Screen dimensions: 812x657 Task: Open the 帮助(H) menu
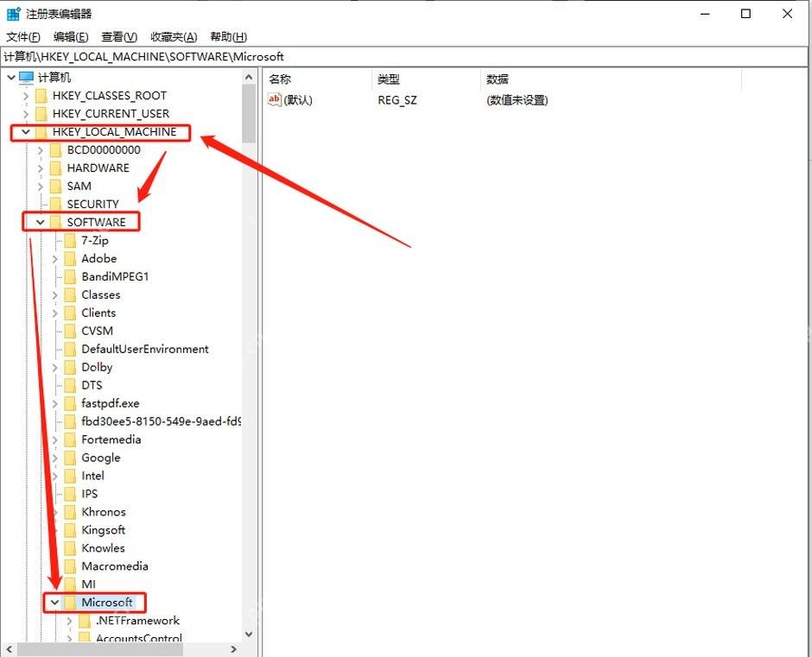click(x=228, y=37)
